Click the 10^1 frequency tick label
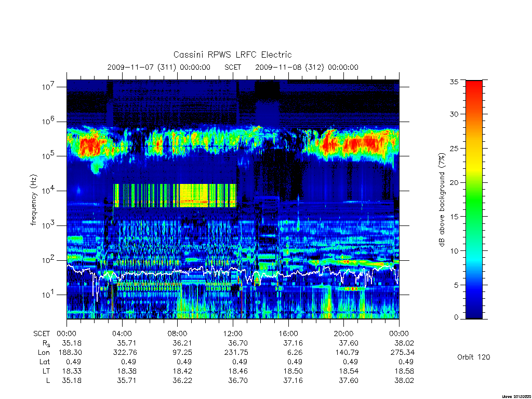 pyautogui.click(x=49, y=295)
